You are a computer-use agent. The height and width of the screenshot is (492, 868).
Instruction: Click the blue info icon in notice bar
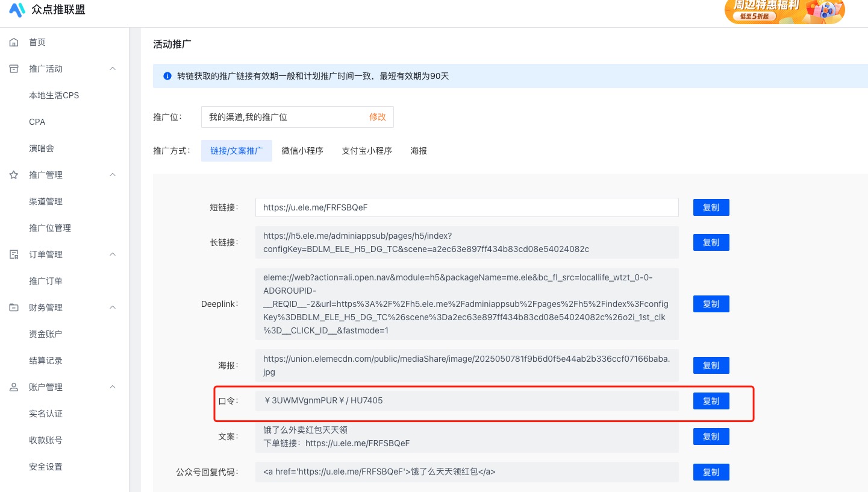click(167, 76)
